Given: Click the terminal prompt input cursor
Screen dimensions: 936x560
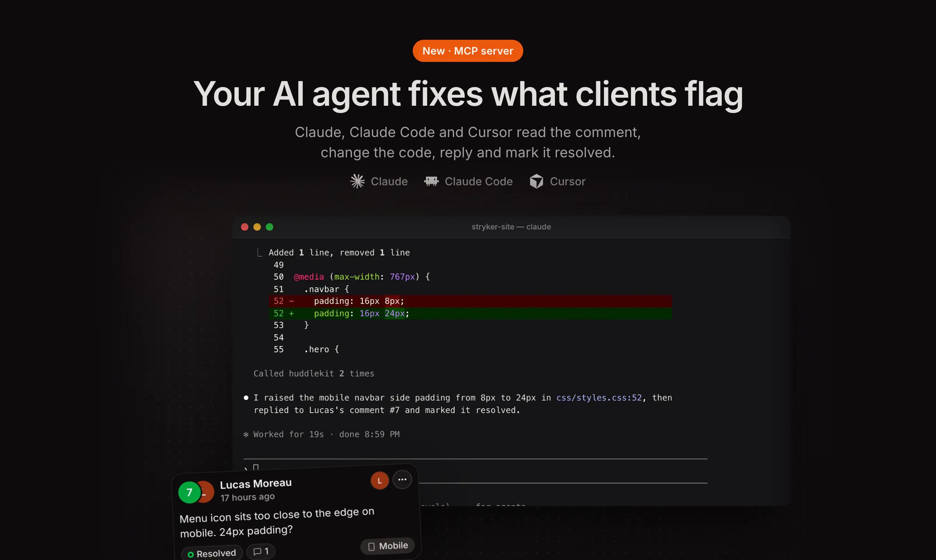Looking at the screenshot, I should (255, 468).
